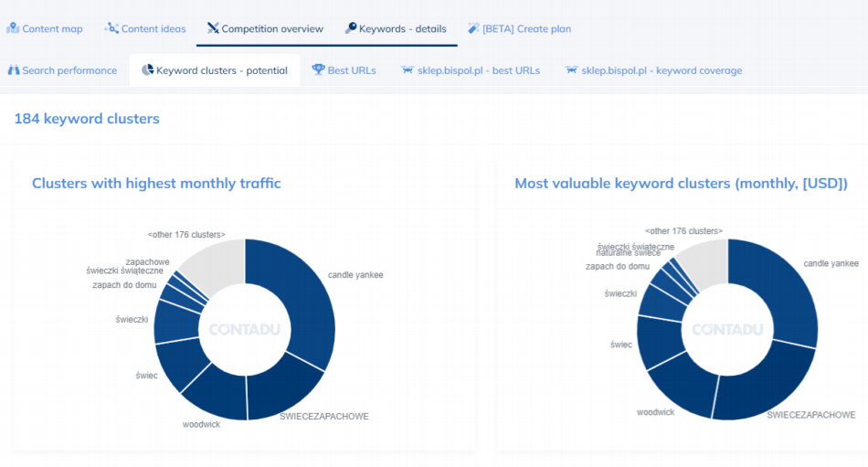Open the BETA Create plan tab
Image resolution: width=868 pixels, height=467 pixels.
526,29
